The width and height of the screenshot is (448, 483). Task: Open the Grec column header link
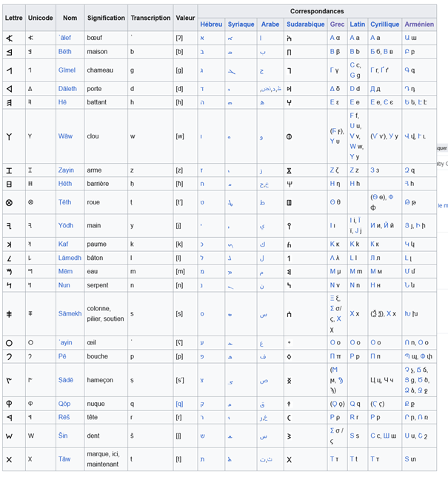click(337, 24)
